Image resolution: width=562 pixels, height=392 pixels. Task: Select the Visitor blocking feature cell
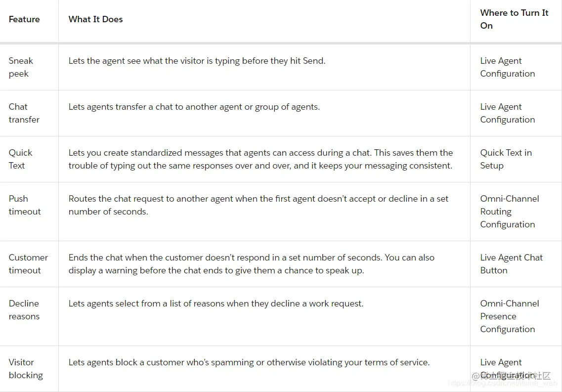coord(26,369)
